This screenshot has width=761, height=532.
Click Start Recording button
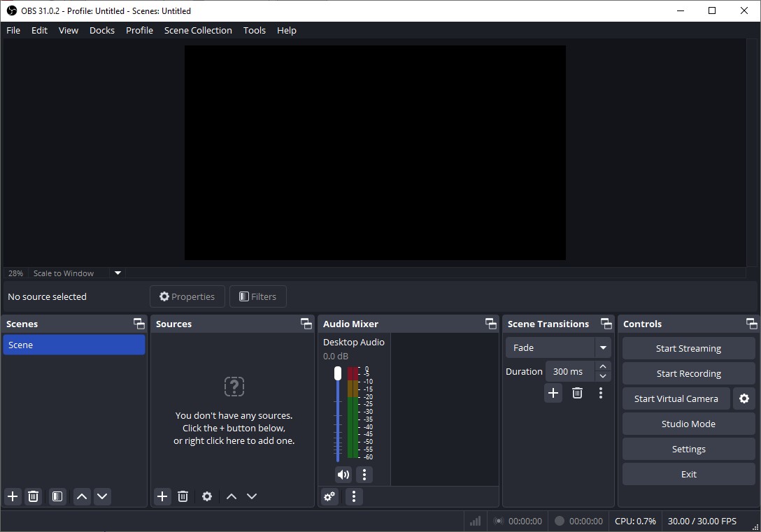point(688,373)
